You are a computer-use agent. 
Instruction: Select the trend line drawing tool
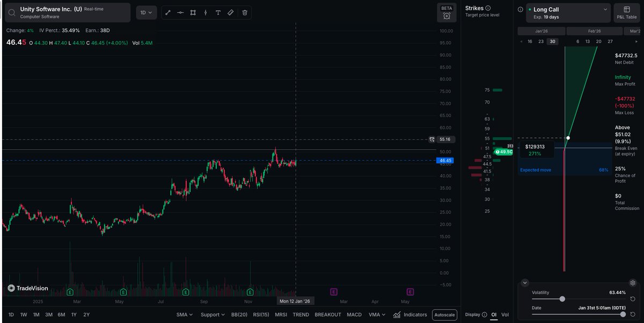[167, 12]
